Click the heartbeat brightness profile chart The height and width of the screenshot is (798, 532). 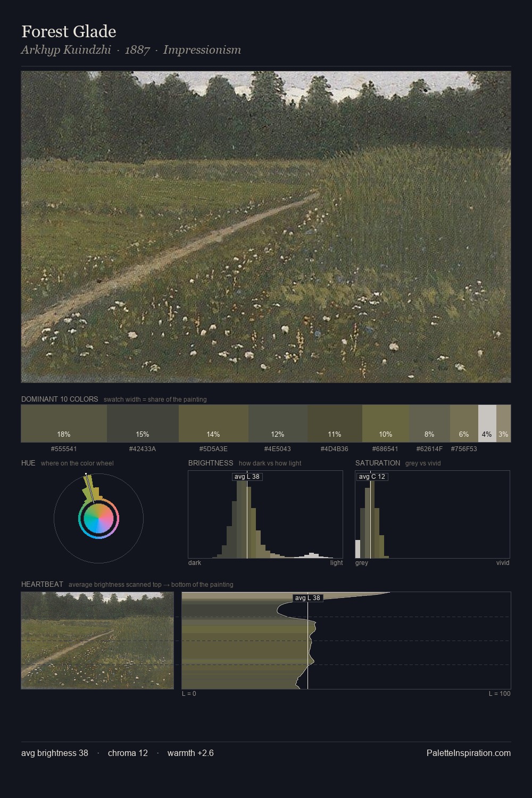click(346, 641)
